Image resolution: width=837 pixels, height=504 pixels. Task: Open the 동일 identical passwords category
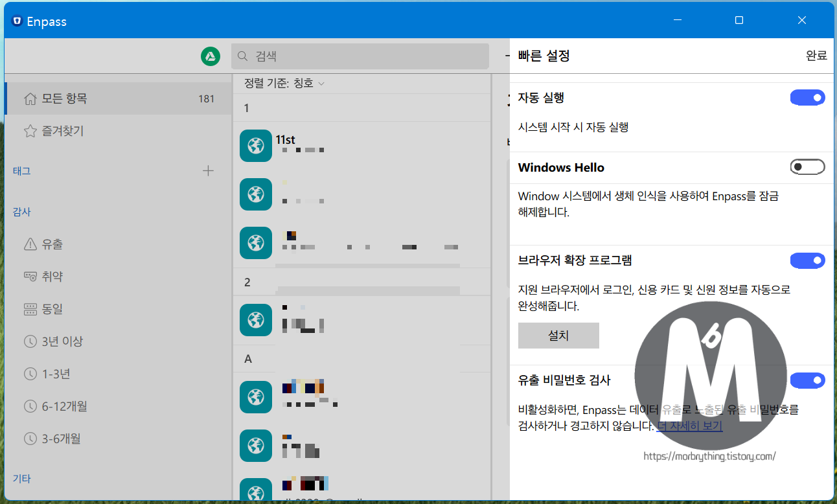point(118,309)
